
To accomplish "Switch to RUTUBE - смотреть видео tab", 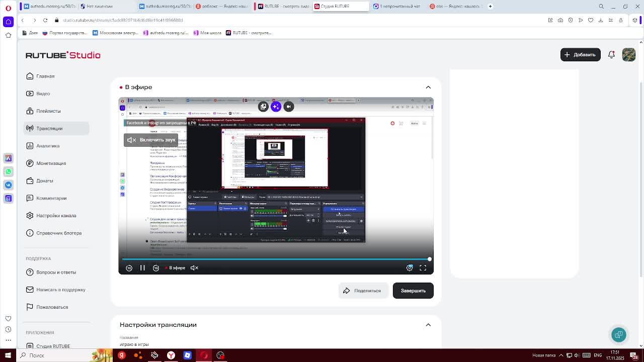I will pos(283,6).
